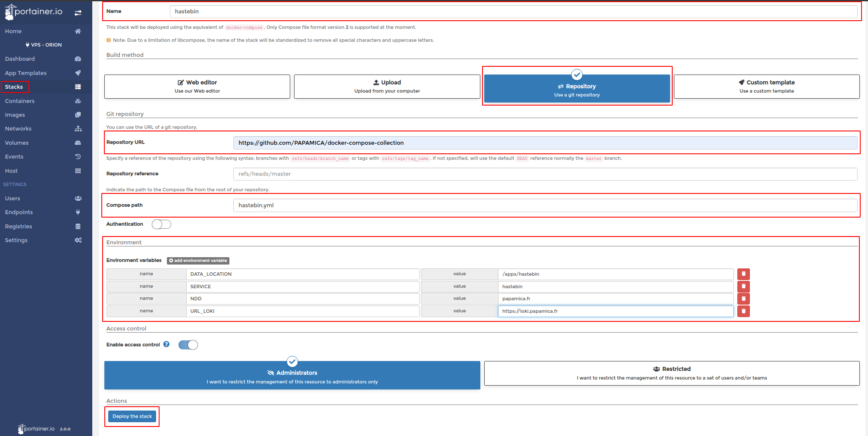
Task: Click the hastebin value field for SERVICE
Action: (616, 287)
